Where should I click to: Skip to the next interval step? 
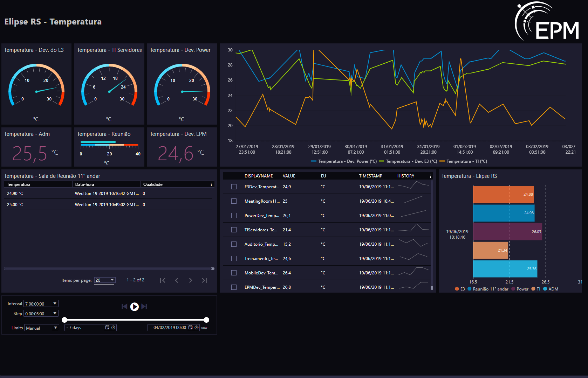[144, 307]
